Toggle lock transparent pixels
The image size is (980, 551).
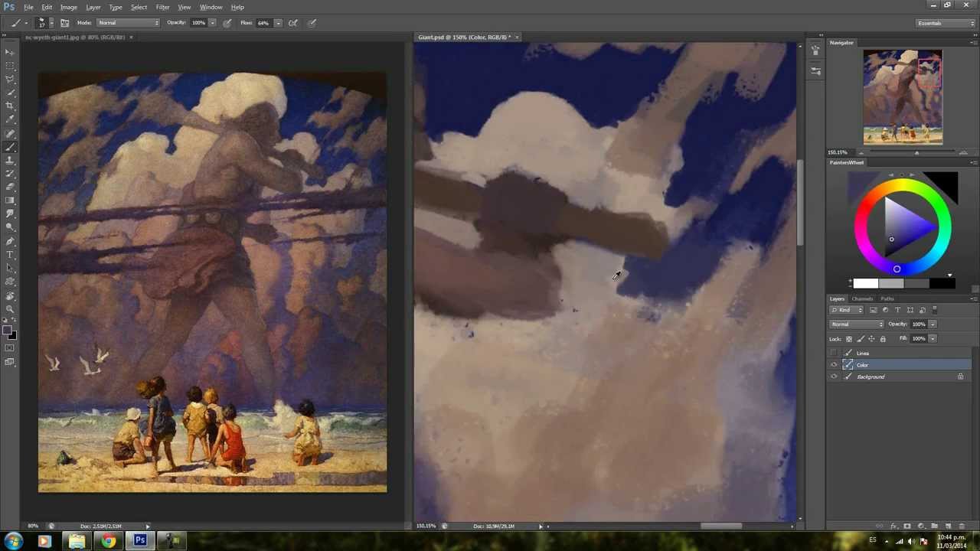click(x=848, y=338)
